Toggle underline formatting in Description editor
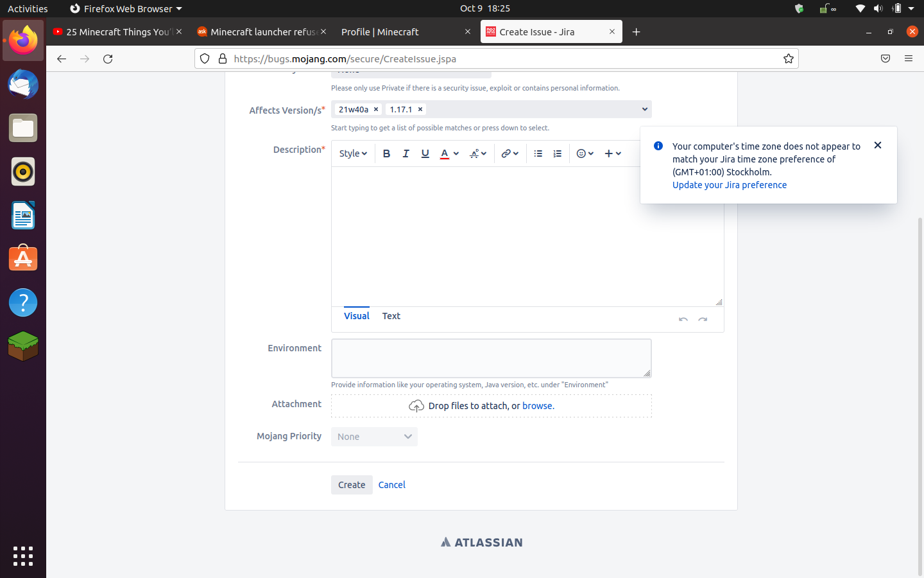Viewport: 924px width, 578px height. pos(425,153)
